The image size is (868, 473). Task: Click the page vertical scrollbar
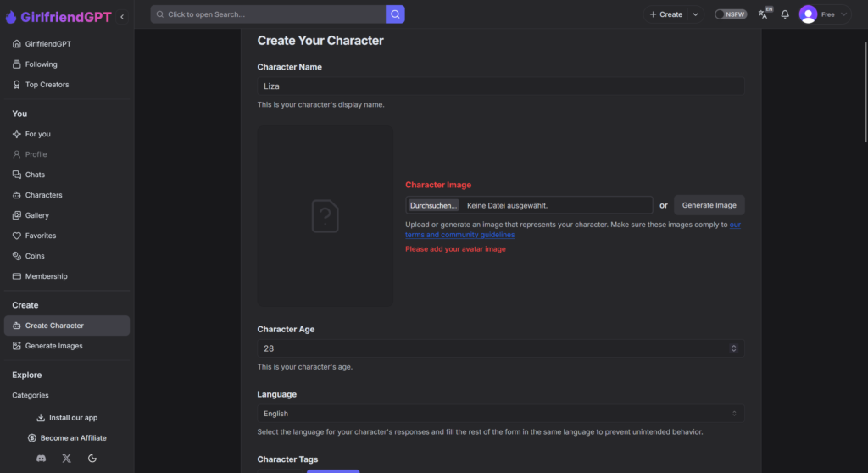coord(865,92)
